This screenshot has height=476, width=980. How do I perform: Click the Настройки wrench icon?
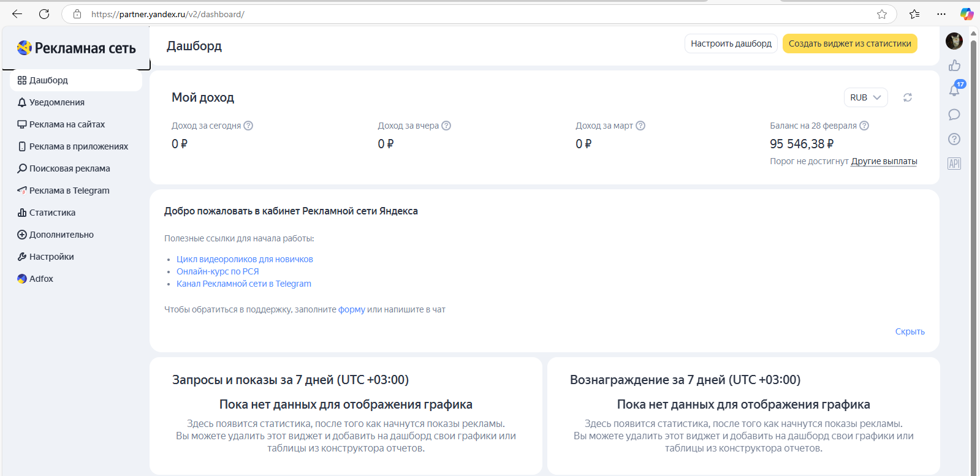point(22,257)
